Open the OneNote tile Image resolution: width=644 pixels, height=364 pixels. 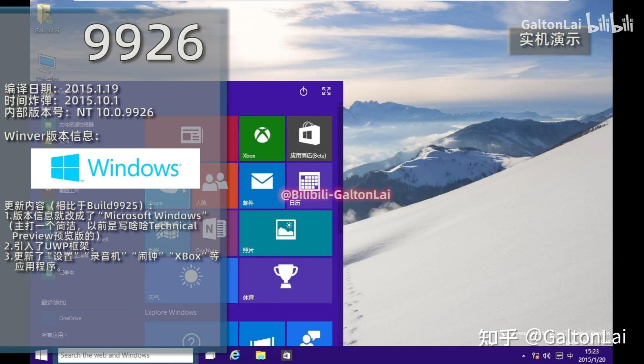(215, 233)
